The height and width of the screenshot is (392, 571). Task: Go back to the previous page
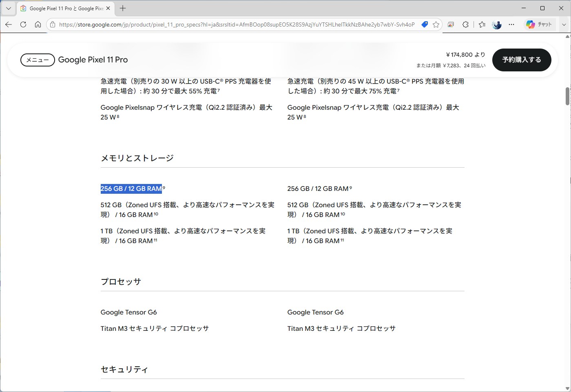[9, 24]
